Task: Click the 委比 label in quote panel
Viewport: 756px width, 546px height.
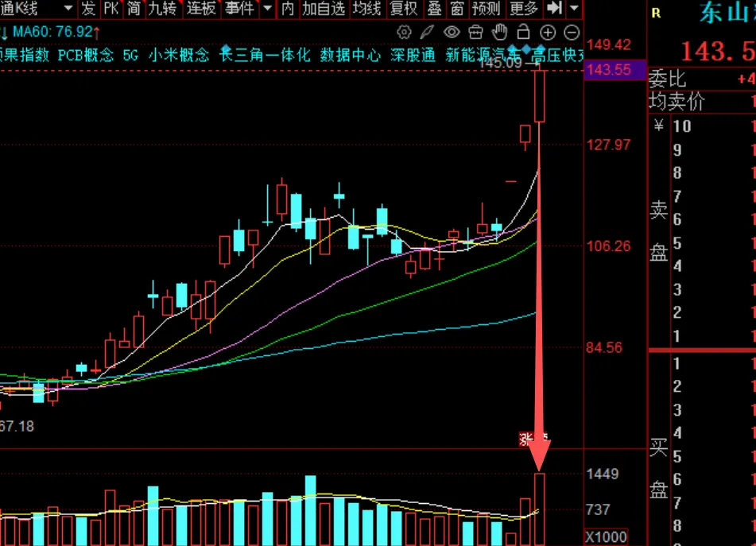Action: click(x=667, y=78)
